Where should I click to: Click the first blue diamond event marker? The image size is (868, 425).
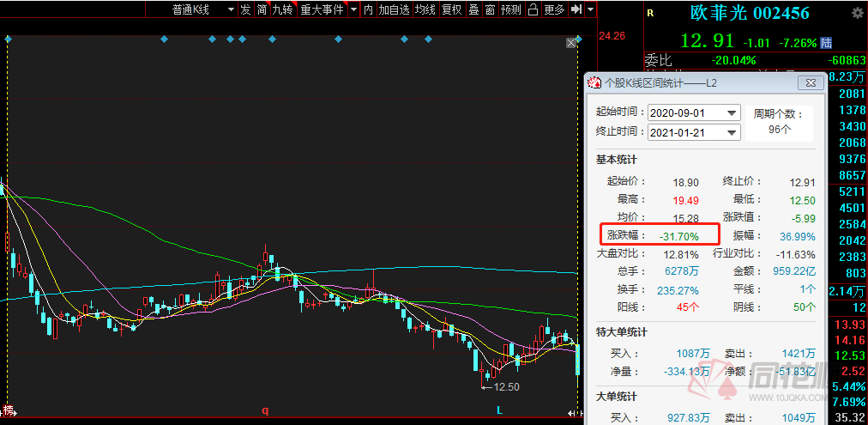(x=8, y=39)
